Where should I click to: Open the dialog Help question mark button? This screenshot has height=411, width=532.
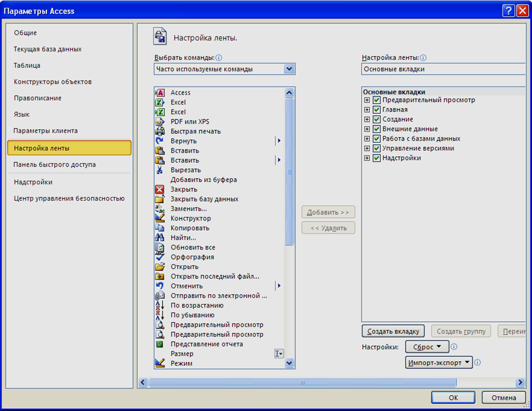click(508, 11)
